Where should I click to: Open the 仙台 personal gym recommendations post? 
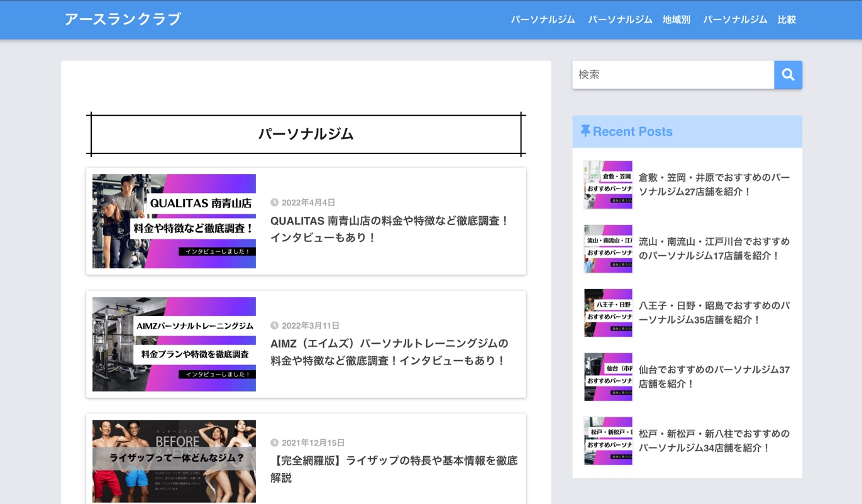[x=714, y=376]
